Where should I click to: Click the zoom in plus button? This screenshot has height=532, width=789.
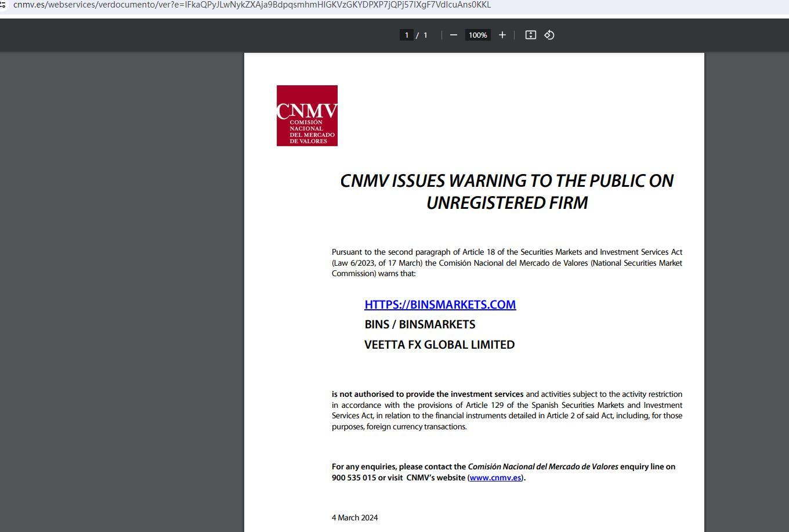(x=502, y=35)
